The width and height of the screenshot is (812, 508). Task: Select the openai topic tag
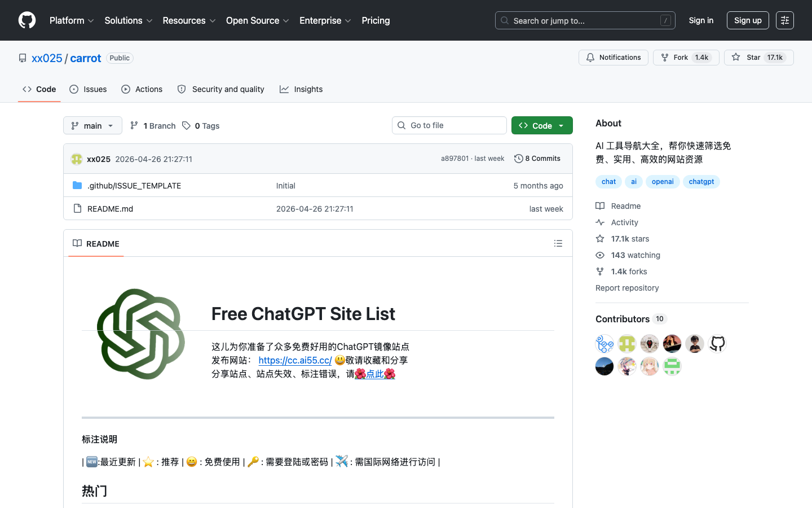[663, 182]
